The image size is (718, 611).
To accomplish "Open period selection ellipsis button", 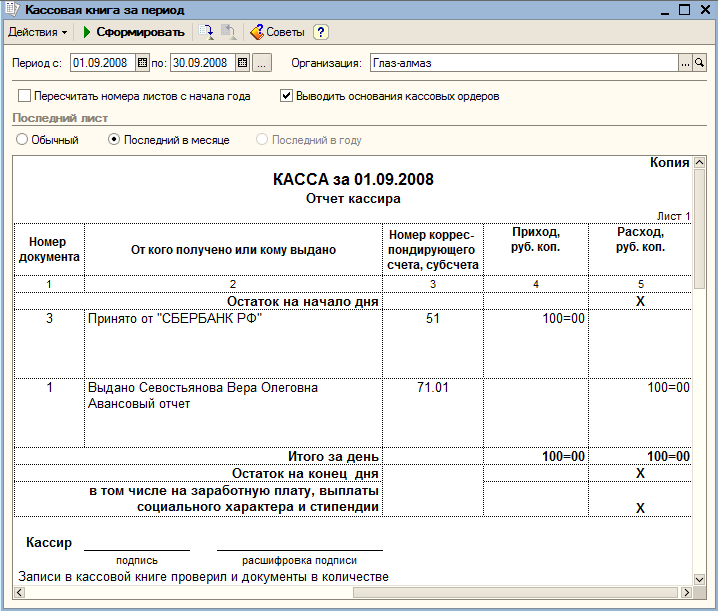I will pyautogui.click(x=261, y=63).
